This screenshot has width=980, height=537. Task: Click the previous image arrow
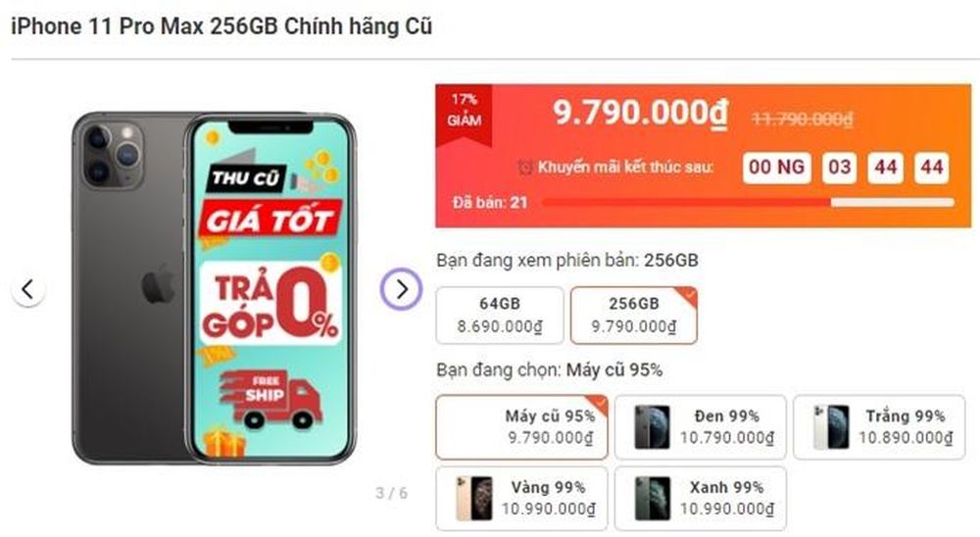click(27, 289)
